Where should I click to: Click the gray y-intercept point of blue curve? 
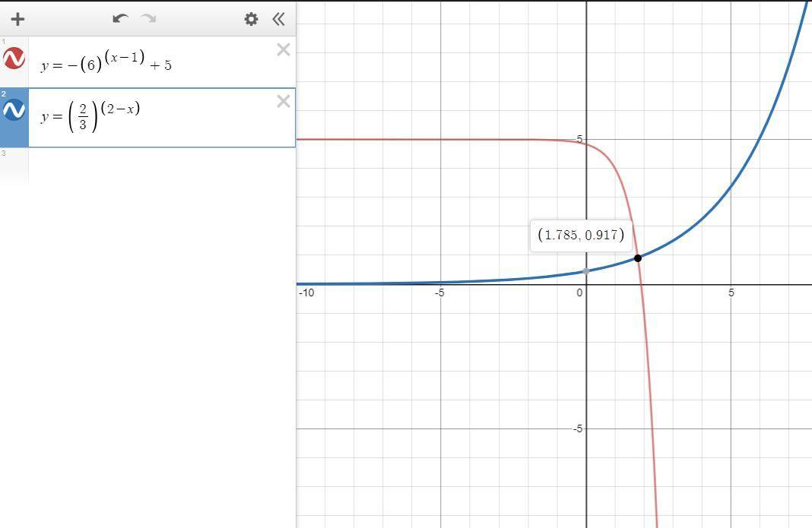[585, 271]
